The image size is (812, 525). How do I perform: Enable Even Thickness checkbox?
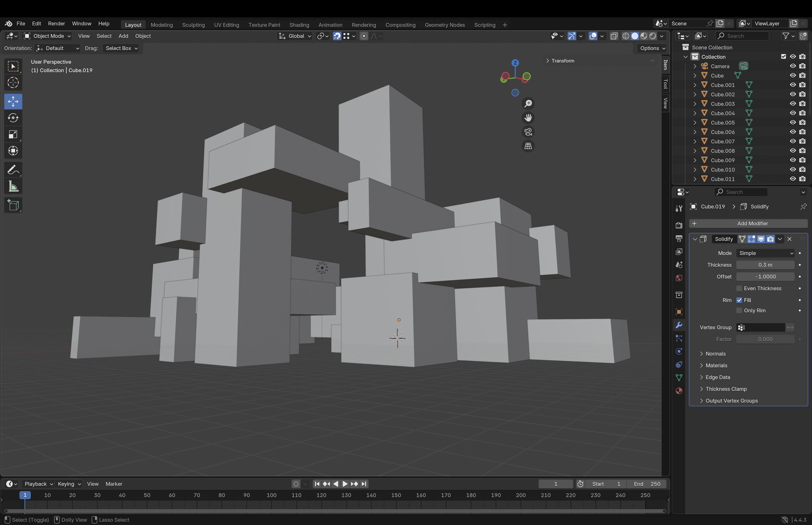[x=739, y=288]
